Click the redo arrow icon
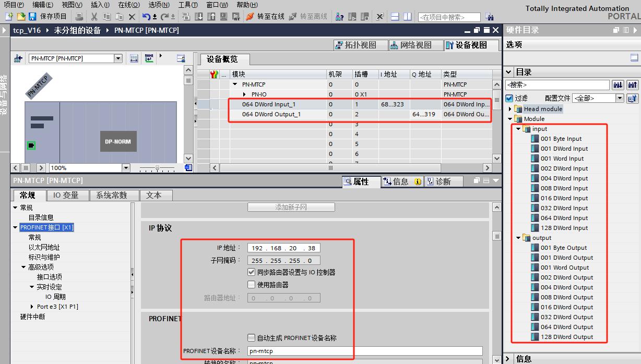 [x=164, y=17]
